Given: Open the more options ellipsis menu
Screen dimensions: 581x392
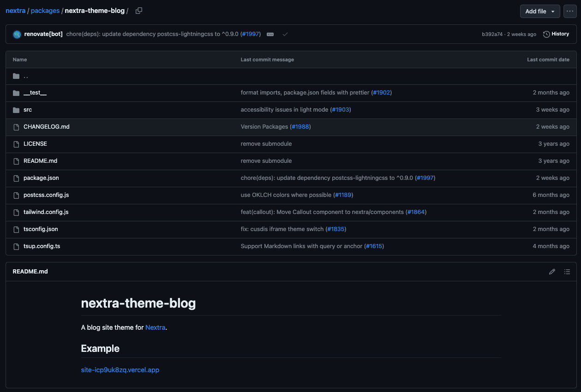Looking at the screenshot, I should pos(570,11).
